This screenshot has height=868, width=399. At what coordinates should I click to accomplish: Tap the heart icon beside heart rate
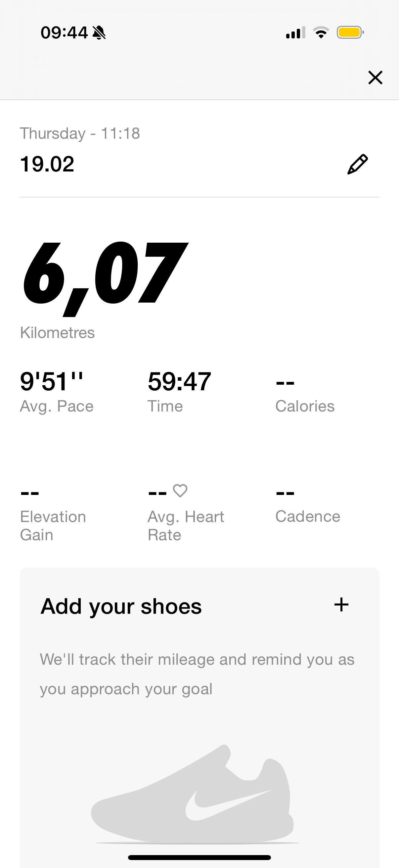pos(180,491)
